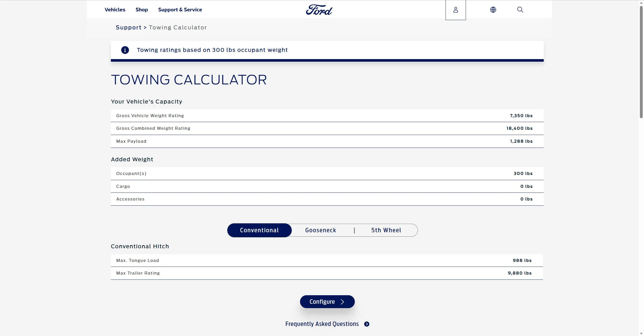Click the Towing Calculator breadcrumb text
This screenshot has height=336, width=644.
click(178, 28)
